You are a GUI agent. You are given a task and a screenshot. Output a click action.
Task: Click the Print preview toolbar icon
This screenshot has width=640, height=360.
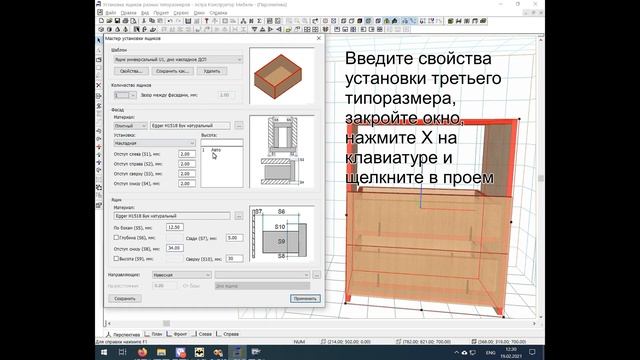(x=133, y=21)
